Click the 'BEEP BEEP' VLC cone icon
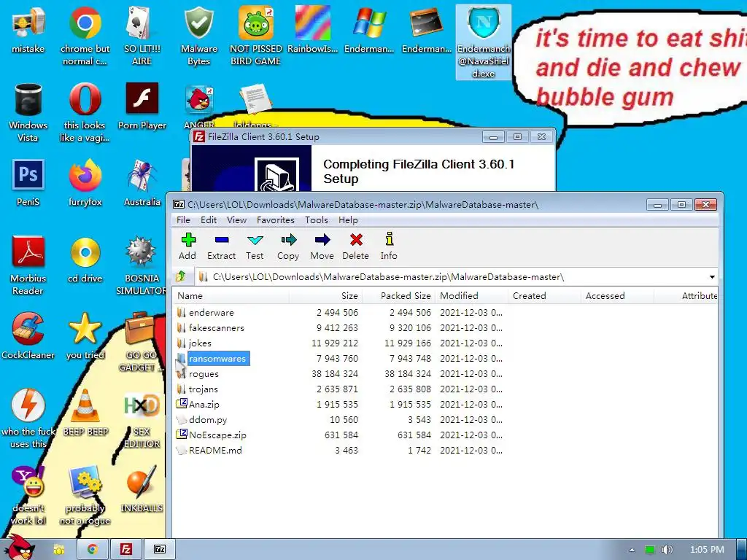 coord(85,413)
